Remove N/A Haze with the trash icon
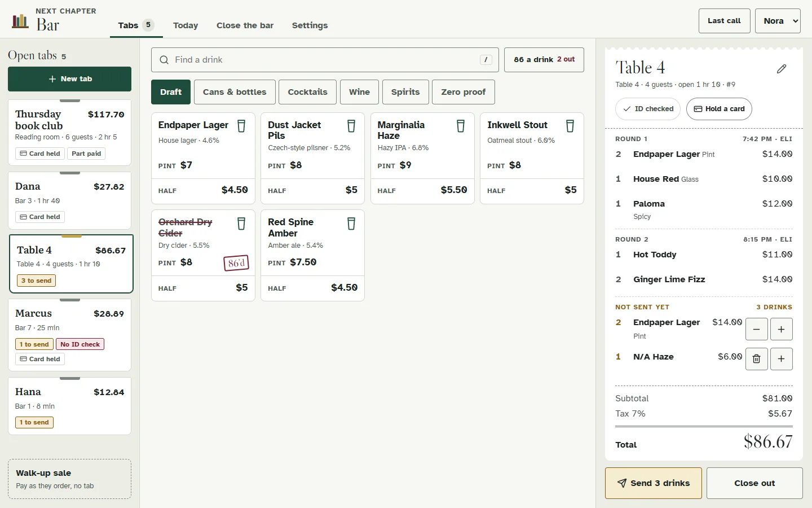 (x=757, y=359)
